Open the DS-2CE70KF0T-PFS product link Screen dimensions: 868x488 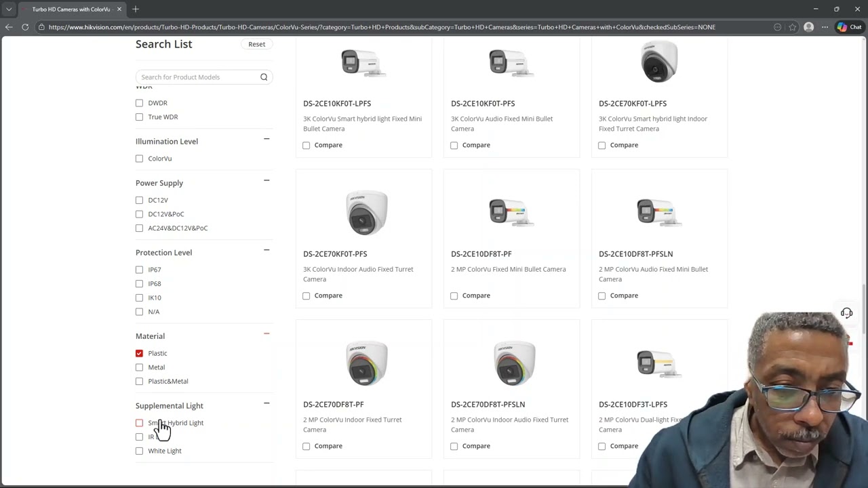(x=335, y=254)
